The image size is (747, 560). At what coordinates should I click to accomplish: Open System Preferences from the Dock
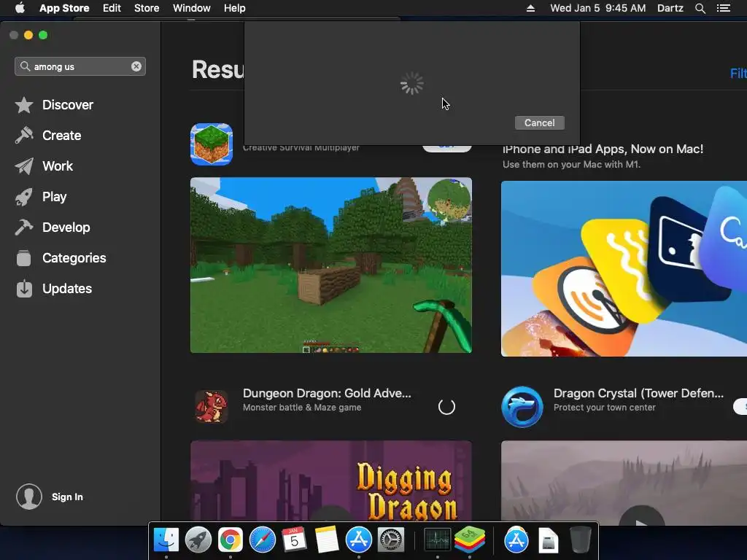point(391,540)
